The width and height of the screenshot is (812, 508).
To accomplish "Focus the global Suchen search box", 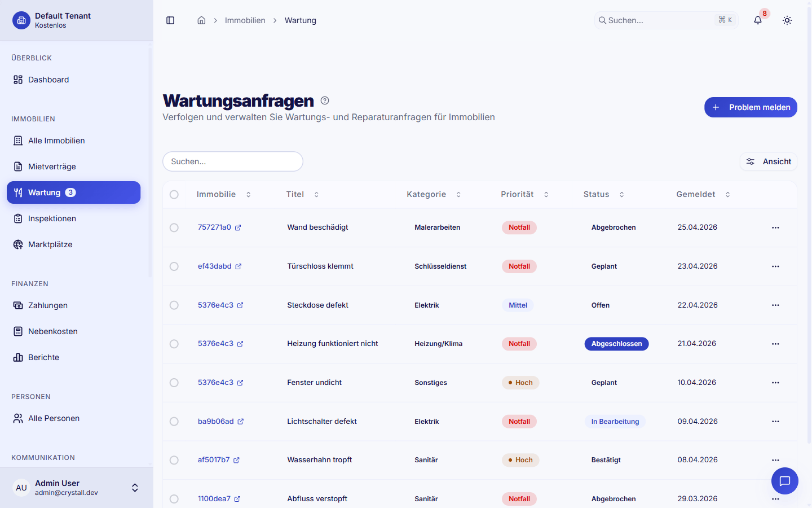I will (666, 20).
